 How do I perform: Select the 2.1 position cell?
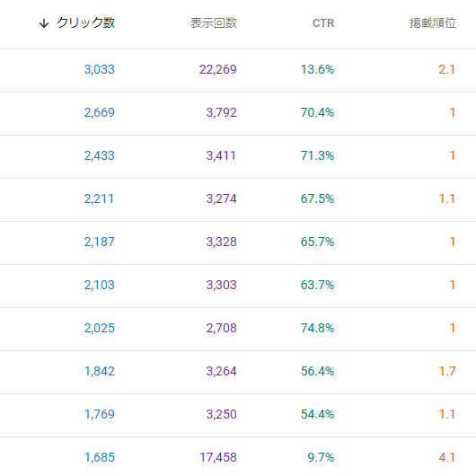click(447, 69)
